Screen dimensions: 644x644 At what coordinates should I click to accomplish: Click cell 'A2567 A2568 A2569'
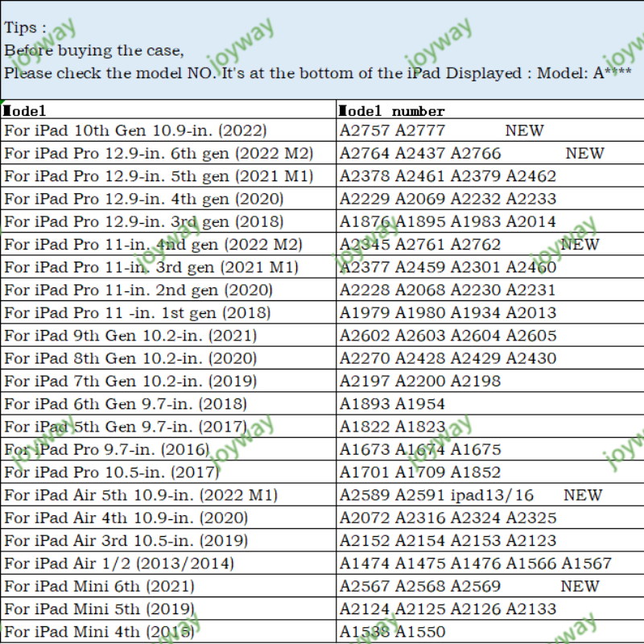(x=490, y=586)
